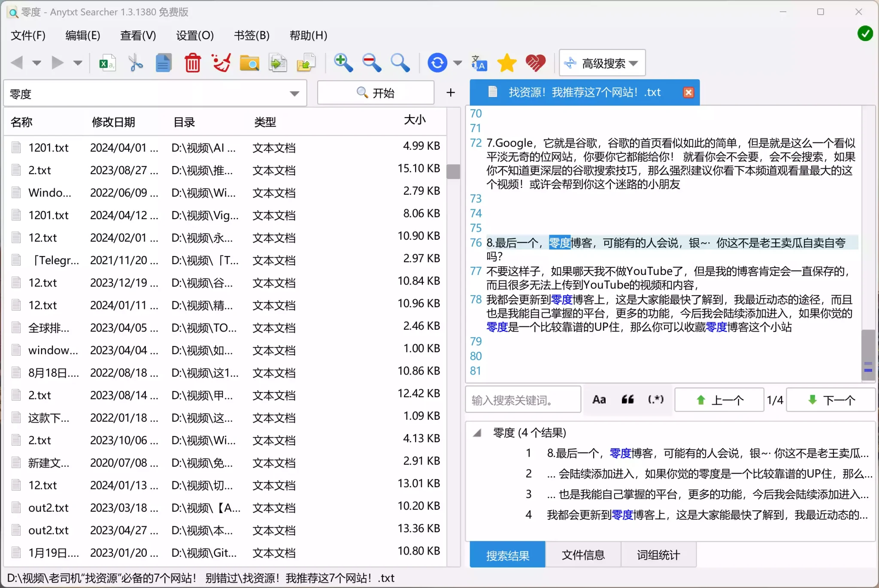Viewport: 879px width, 588px height.
Task: Click the translate icon in toolbar
Action: coord(479,63)
